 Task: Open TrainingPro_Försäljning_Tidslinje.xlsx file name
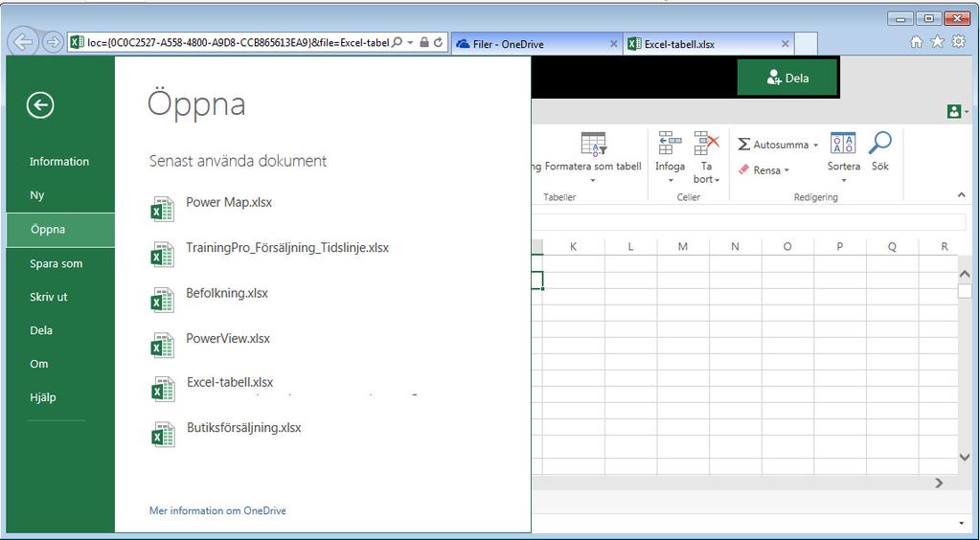coord(287,248)
